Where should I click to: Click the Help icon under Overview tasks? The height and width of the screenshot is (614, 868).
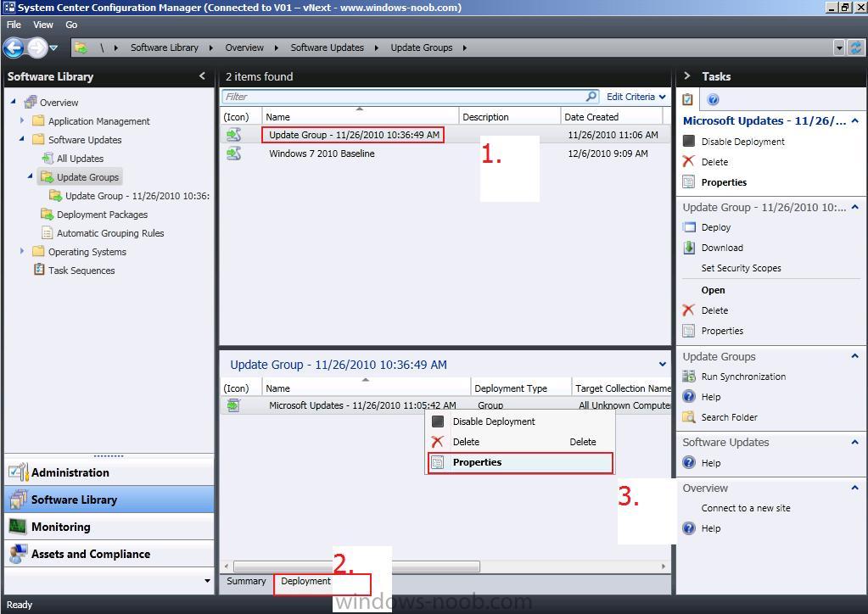(689, 528)
